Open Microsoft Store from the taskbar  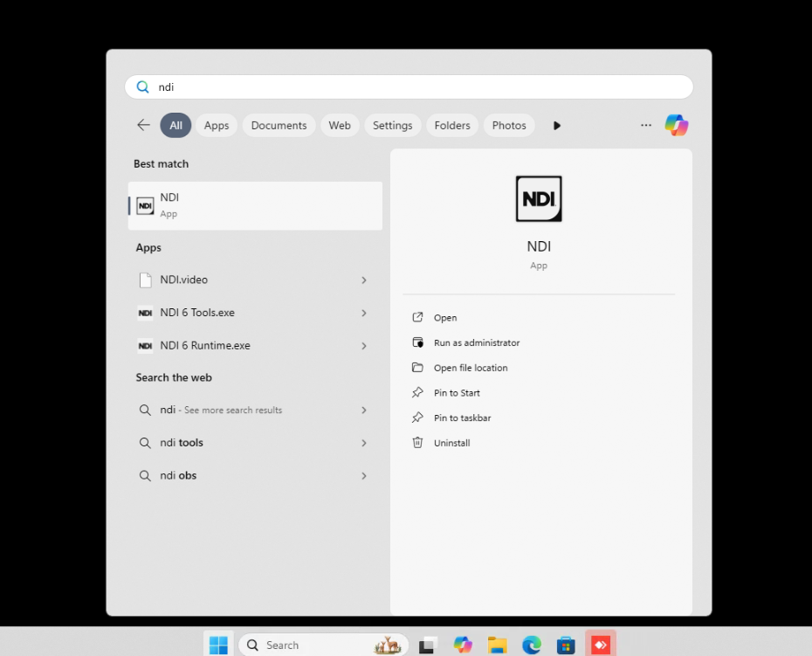[566, 645]
